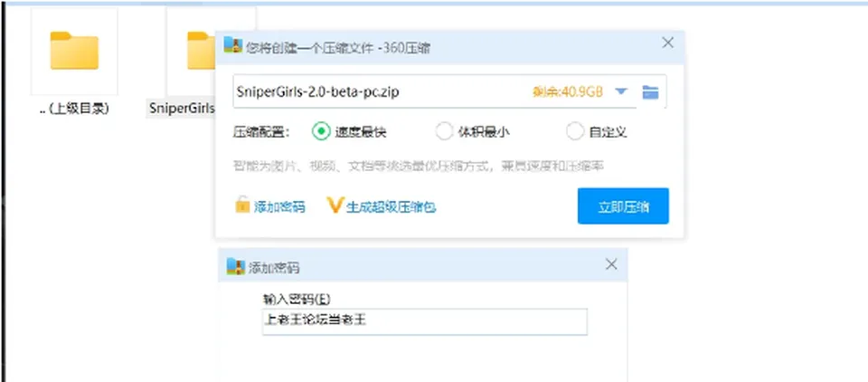Click the 添加密码 dialog title icon
Viewport: 868px width, 382px height.
[x=236, y=267]
